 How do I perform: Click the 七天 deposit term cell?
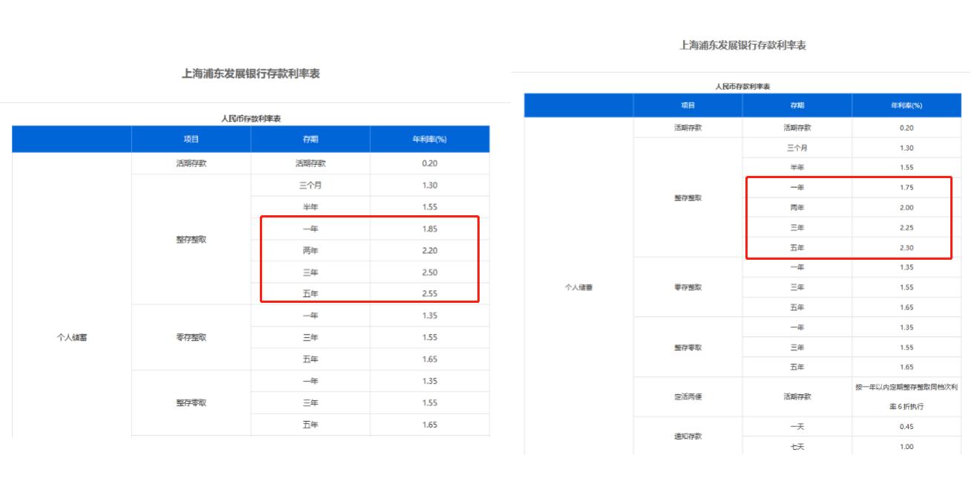(x=797, y=447)
